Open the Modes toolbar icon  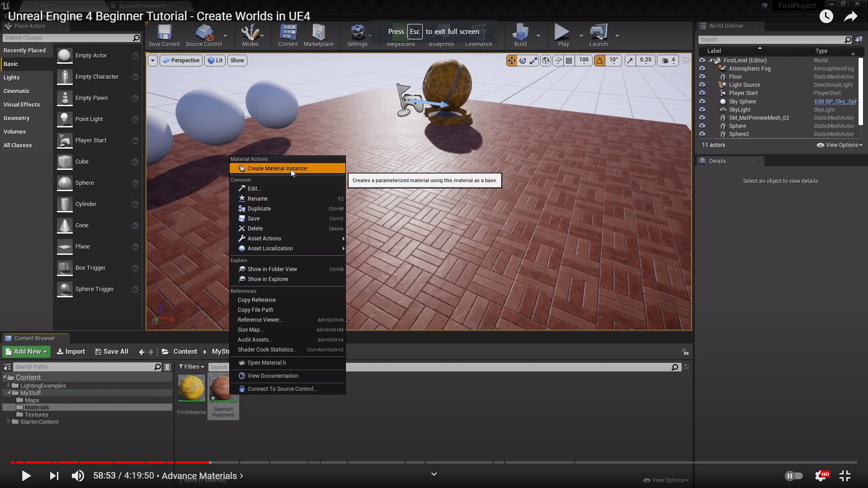tap(250, 33)
